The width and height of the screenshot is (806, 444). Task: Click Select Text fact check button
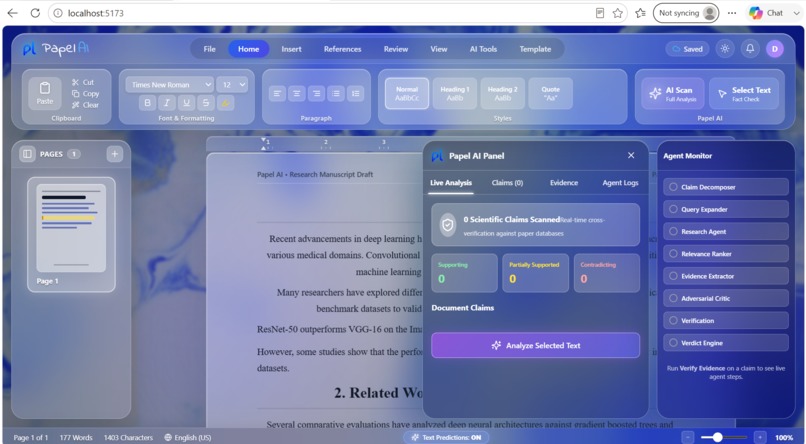click(744, 94)
